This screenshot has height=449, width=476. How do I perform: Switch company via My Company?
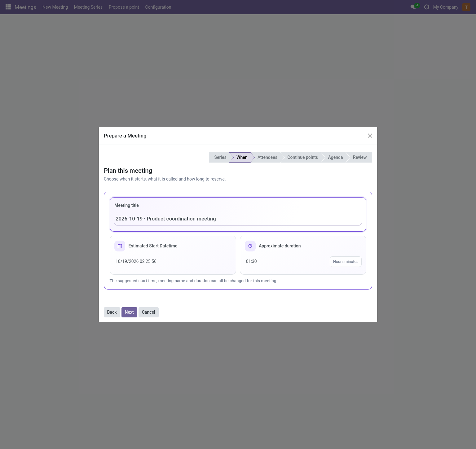tap(446, 7)
